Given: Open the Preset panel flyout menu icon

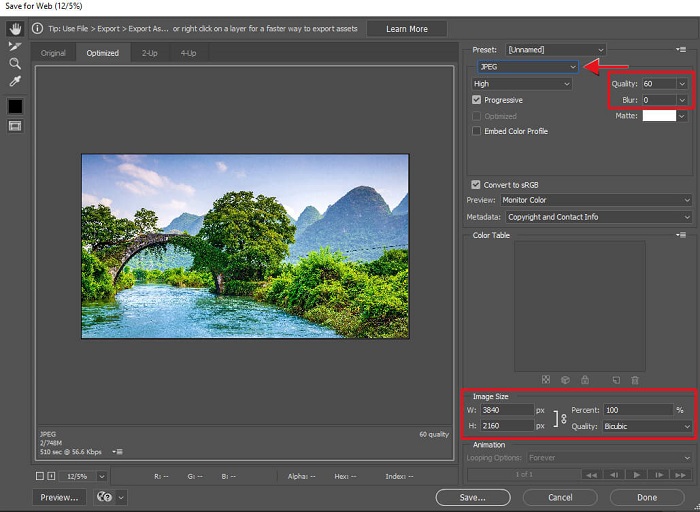Looking at the screenshot, I should (681, 50).
